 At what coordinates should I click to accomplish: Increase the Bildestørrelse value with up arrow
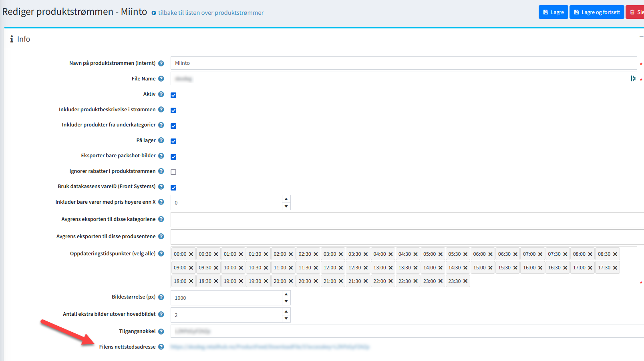(x=286, y=294)
